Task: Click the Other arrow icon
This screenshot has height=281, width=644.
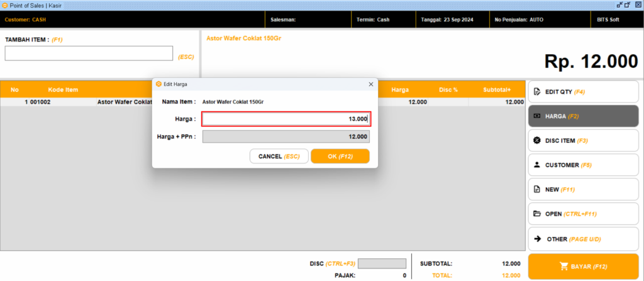Action: click(x=537, y=239)
